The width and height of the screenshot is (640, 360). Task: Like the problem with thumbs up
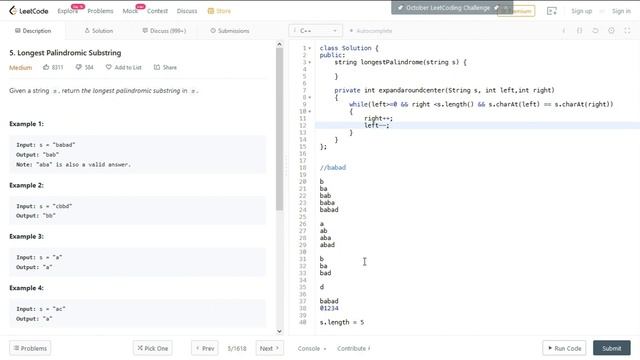tap(53, 67)
